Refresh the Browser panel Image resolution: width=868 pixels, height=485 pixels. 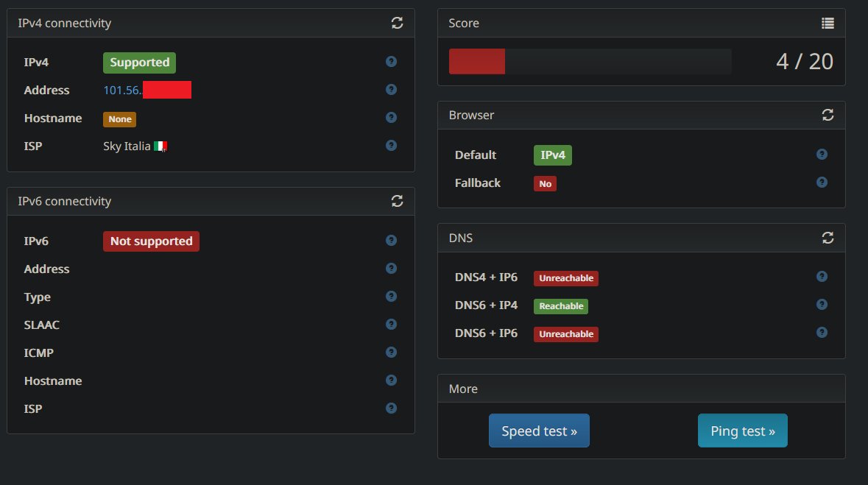click(x=828, y=115)
